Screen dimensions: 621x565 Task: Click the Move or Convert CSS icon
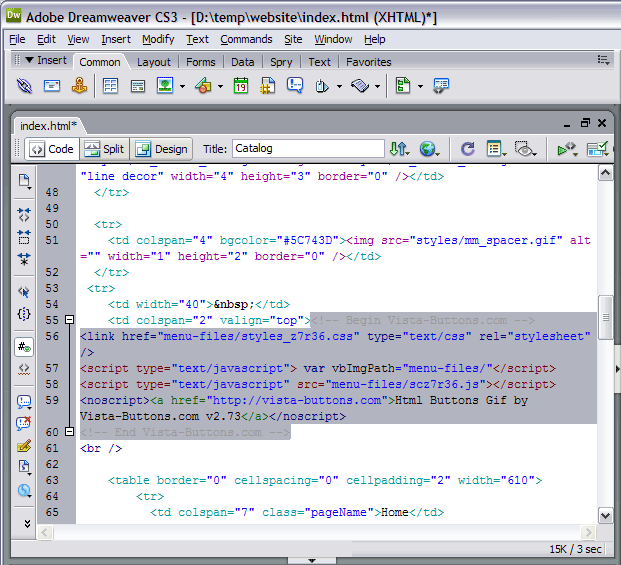coord(24,490)
